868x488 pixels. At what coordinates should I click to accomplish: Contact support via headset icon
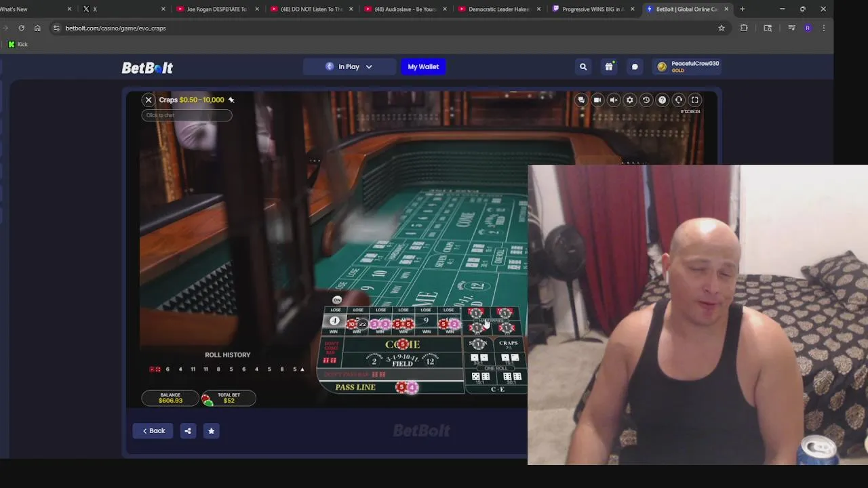click(x=679, y=100)
